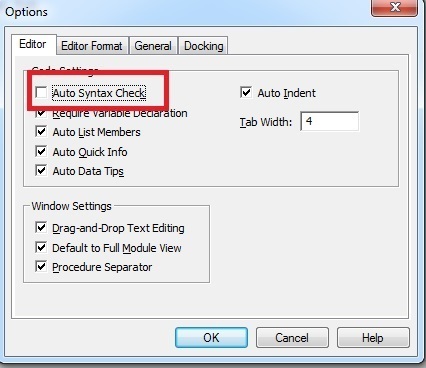Disable Drag-and-Drop Text Editing
This screenshot has width=426, height=368.
coord(41,228)
